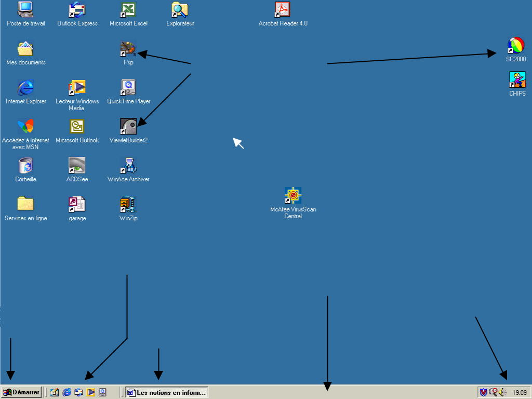532x399 pixels.
Task: Select the WinZip desktop icon
Action: pyautogui.click(x=128, y=204)
